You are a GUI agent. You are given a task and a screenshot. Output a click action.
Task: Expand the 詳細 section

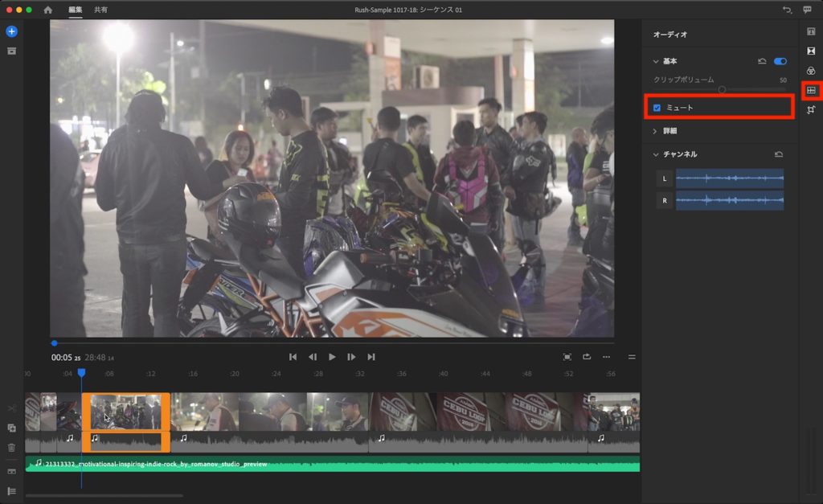coord(655,131)
